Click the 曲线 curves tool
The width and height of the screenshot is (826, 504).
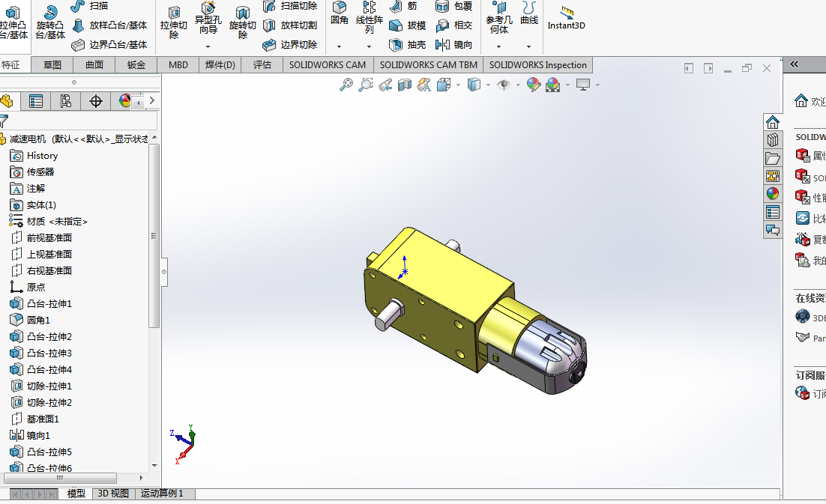point(529,13)
